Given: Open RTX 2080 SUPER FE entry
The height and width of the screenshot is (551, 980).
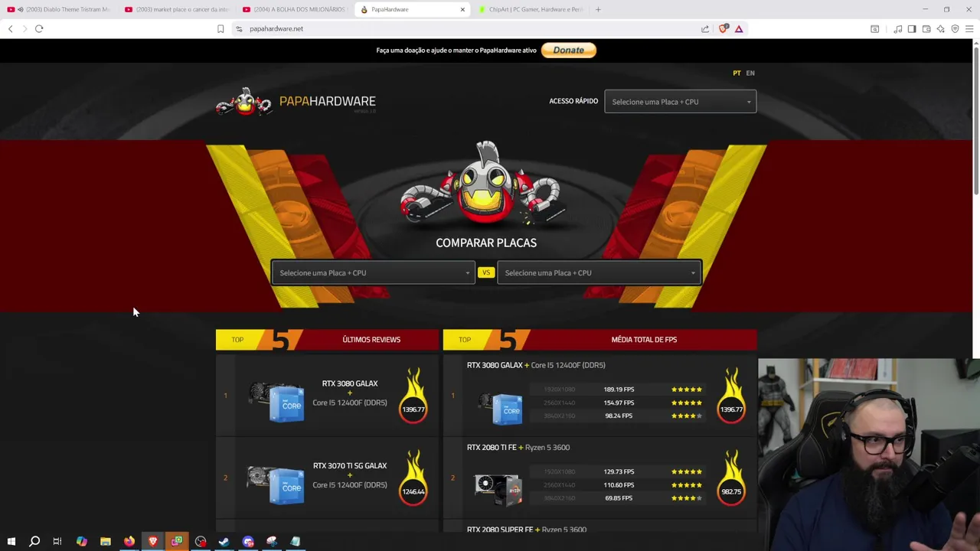Looking at the screenshot, I should click(527, 530).
